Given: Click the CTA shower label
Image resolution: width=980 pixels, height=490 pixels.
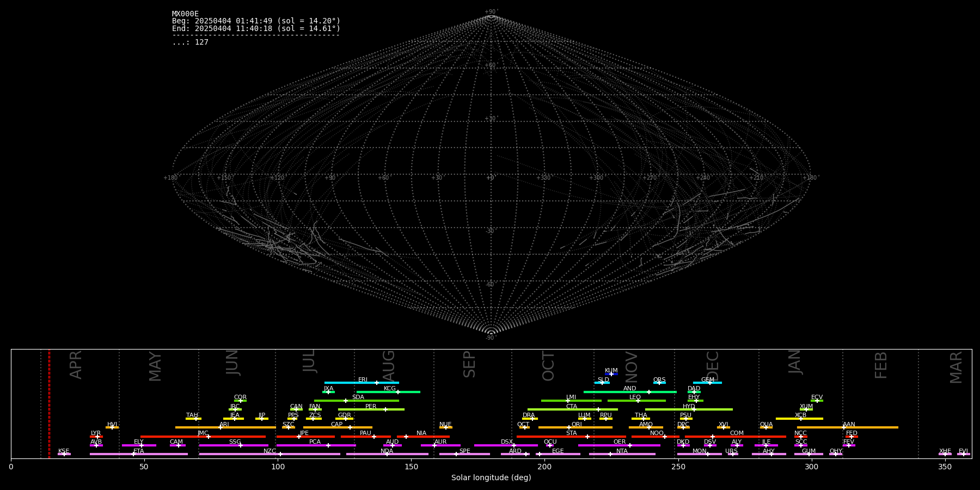Looking at the screenshot, I should click(x=571, y=407).
